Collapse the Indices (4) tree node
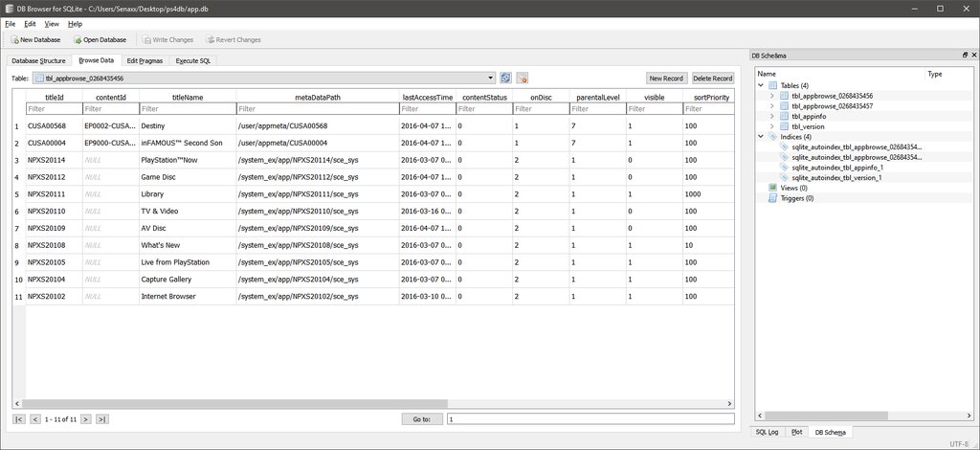 pyautogui.click(x=762, y=137)
